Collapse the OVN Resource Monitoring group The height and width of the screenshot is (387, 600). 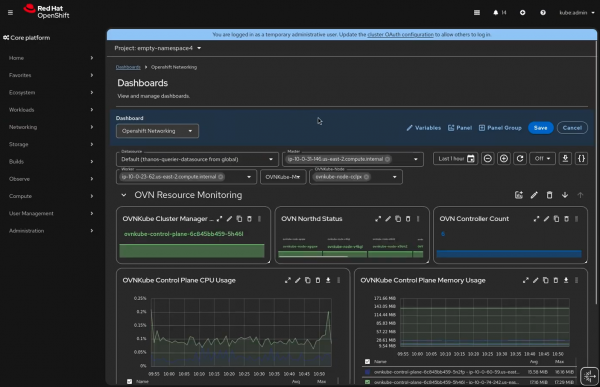coord(124,195)
